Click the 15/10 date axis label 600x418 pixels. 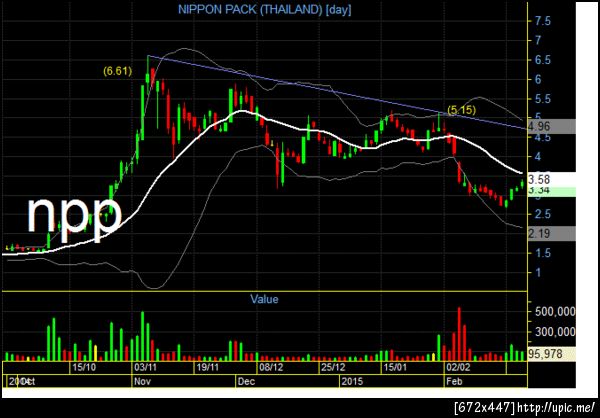click(x=83, y=368)
